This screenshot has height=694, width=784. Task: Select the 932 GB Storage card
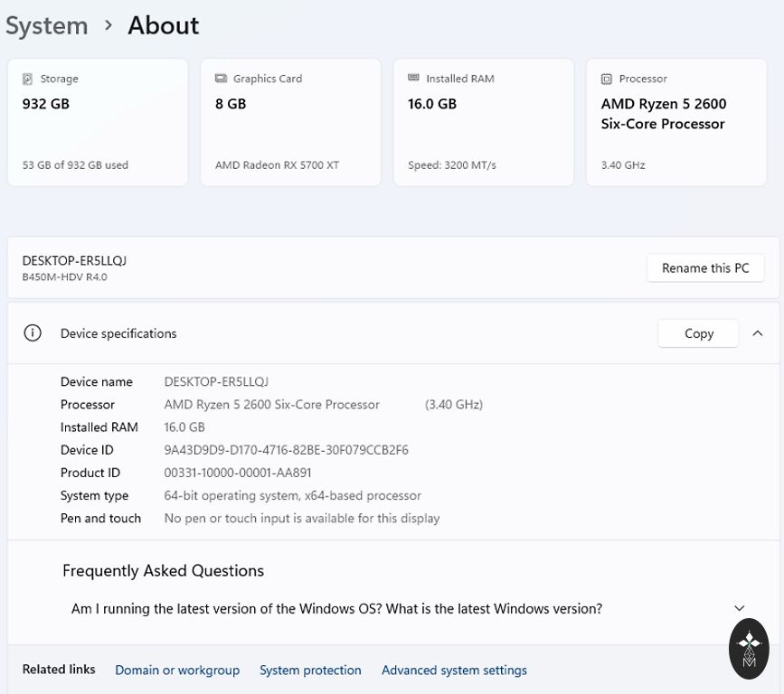98,123
